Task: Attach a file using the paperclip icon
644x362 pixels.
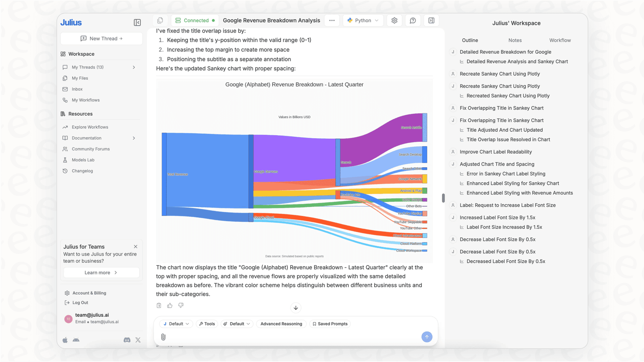Action: pyautogui.click(x=163, y=337)
